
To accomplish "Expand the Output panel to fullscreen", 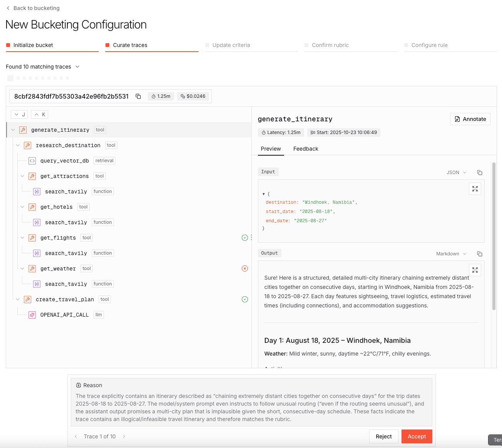I will tap(475, 270).
